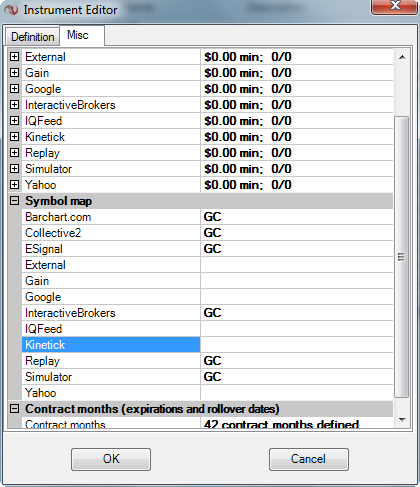420x487 pixels.
Task: Select the Misc tab
Action: pos(82,35)
